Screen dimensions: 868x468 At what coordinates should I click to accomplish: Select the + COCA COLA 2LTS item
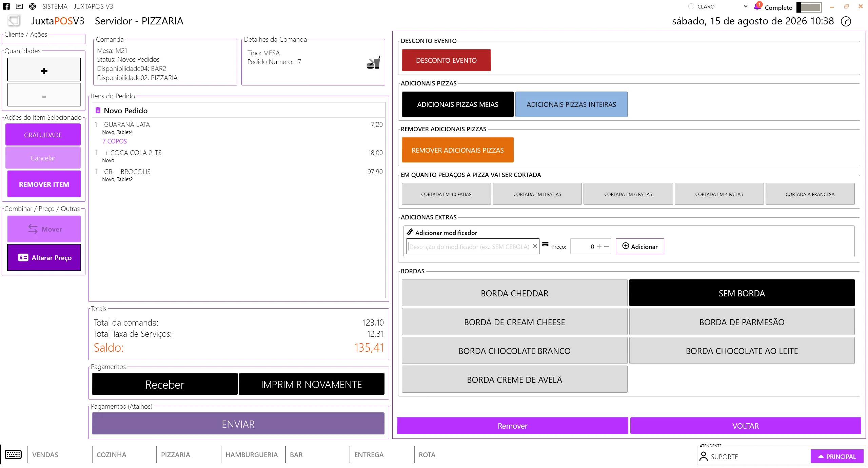[x=239, y=156]
